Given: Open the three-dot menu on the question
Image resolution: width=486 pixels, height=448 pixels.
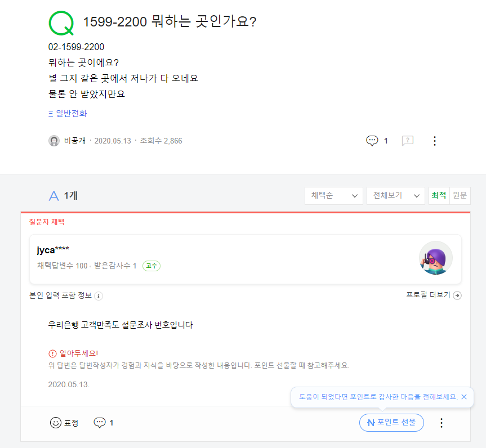Looking at the screenshot, I should (x=434, y=141).
